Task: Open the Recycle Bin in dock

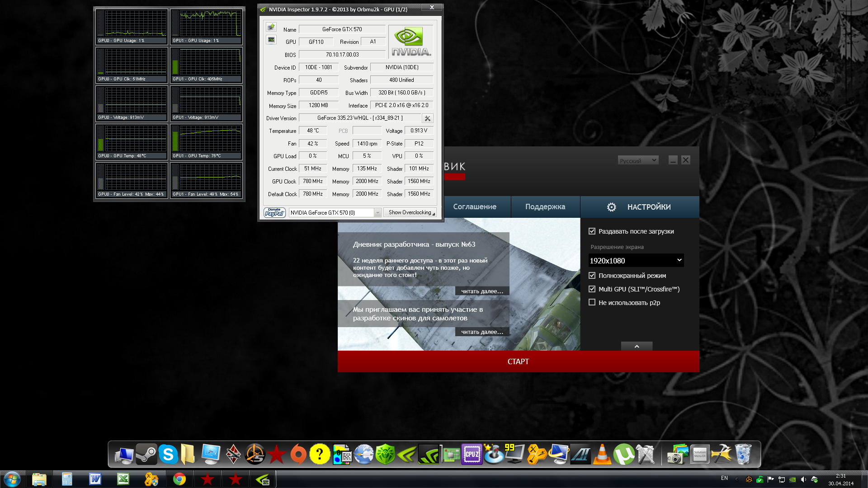Action: point(743,454)
